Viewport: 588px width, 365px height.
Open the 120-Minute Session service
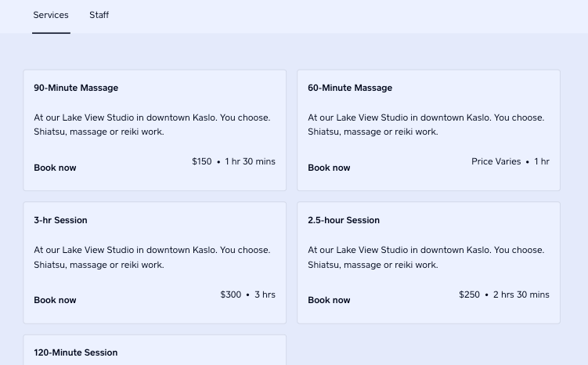(76, 352)
